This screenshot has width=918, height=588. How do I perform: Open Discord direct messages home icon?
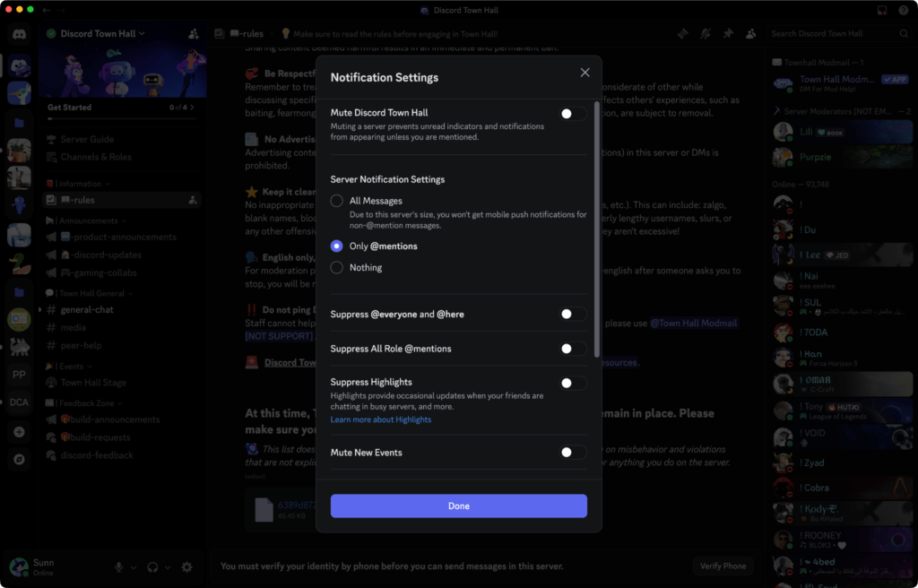pyautogui.click(x=20, y=35)
